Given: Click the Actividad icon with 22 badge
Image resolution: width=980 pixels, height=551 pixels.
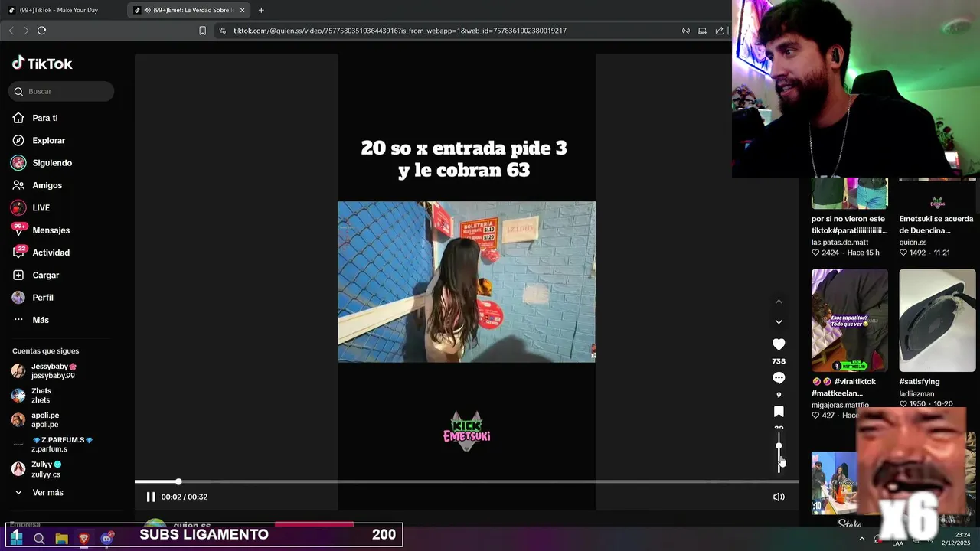Looking at the screenshot, I should (x=18, y=252).
